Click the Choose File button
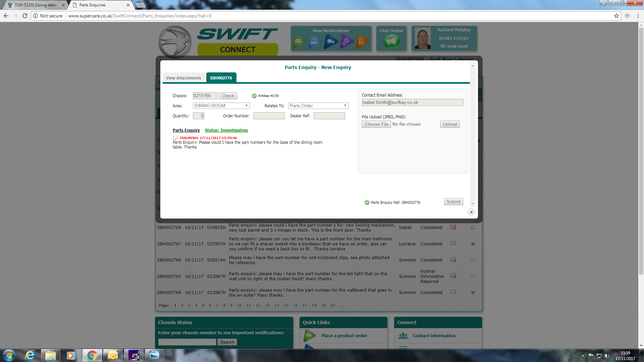This screenshot has width=644, height=362. coord(376,124)
